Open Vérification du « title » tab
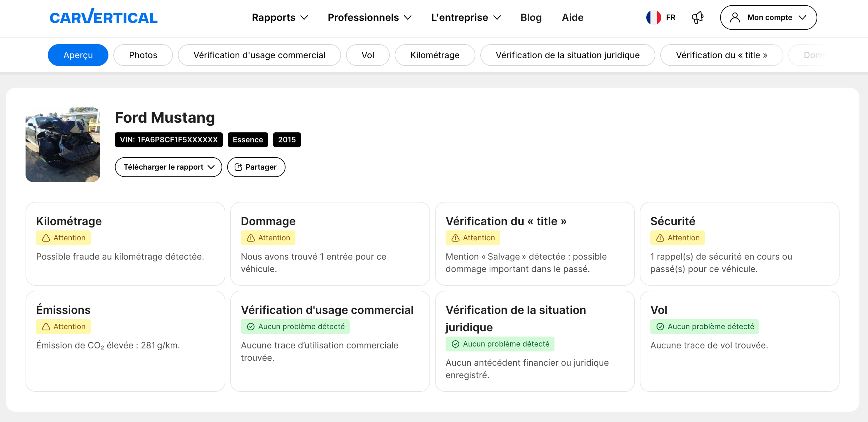868x422 pixels. [721, 55]
